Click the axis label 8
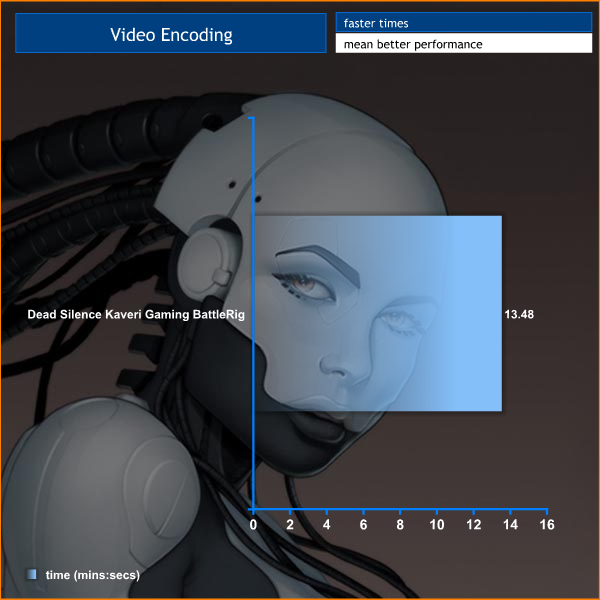 pos(400,525)
